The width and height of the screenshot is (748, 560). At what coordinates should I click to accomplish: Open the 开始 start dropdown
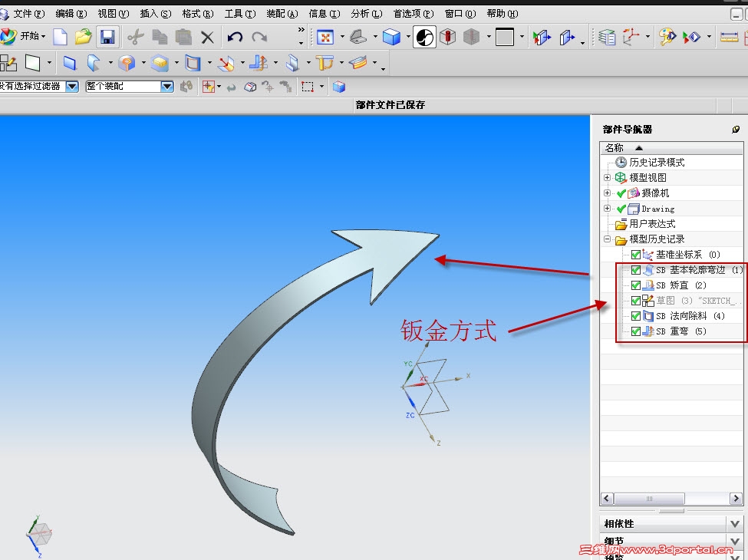pyautogui.click(x=32, y=36)
